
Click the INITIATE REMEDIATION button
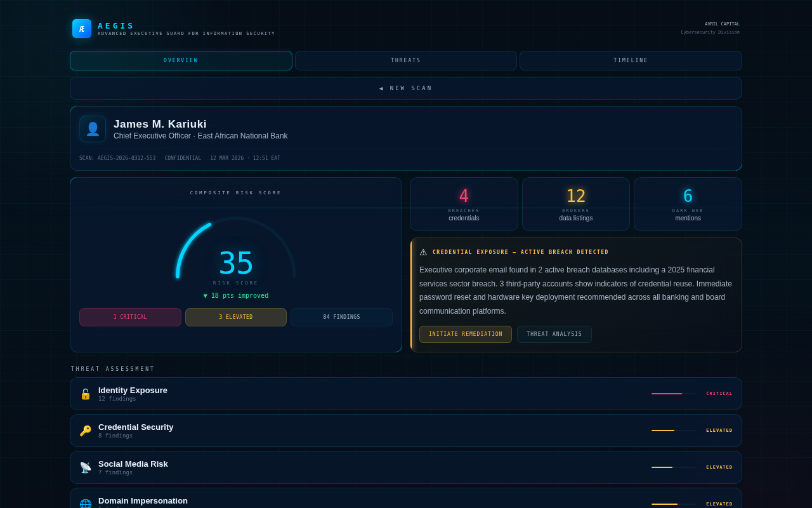[466, 334]
